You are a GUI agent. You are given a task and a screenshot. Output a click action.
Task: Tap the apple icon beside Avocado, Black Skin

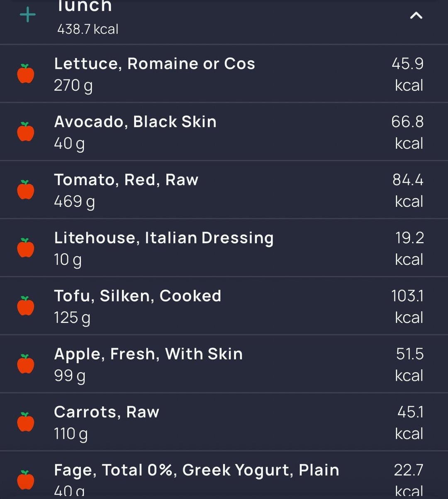[26, 132]
